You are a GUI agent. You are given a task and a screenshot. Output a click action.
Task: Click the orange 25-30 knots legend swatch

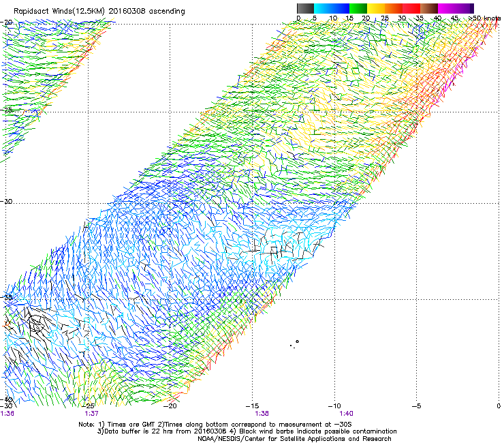tap(394, 8)
